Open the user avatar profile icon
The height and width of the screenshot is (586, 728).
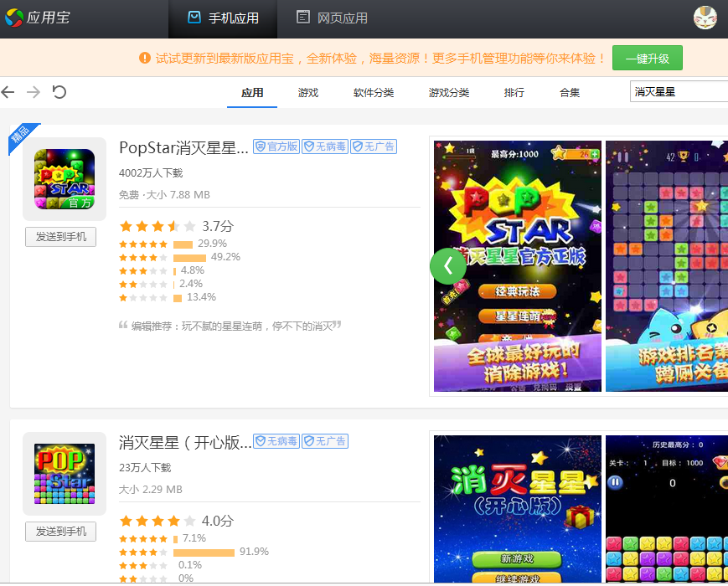[x=705, y=18]
